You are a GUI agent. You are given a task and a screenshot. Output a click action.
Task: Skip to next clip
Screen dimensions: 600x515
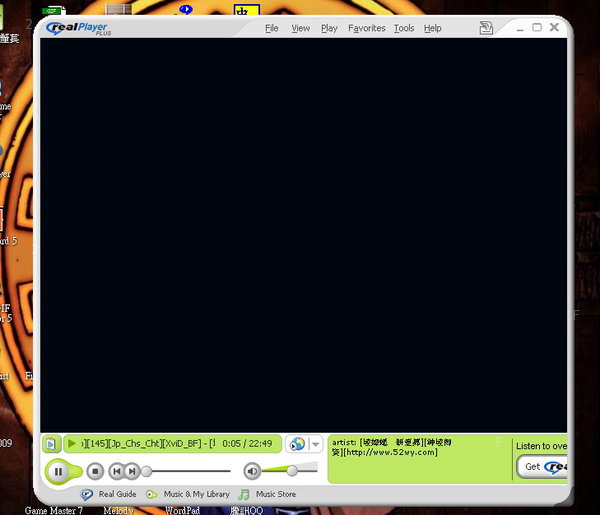[x=132, y=471]
